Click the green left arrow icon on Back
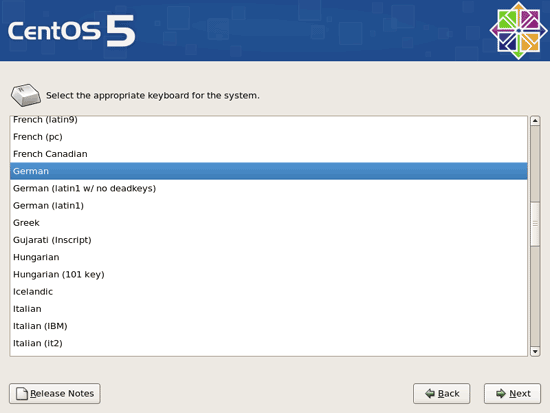 (430, 393)
